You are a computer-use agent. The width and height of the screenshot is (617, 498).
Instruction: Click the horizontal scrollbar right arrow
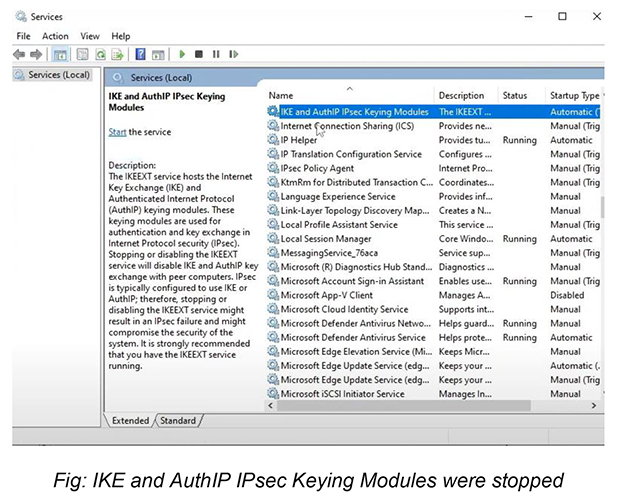594,406
